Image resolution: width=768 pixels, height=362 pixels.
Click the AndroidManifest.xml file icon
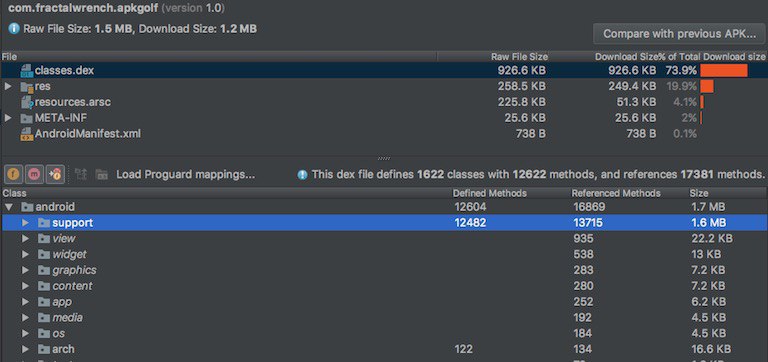(x=27, y=134)
